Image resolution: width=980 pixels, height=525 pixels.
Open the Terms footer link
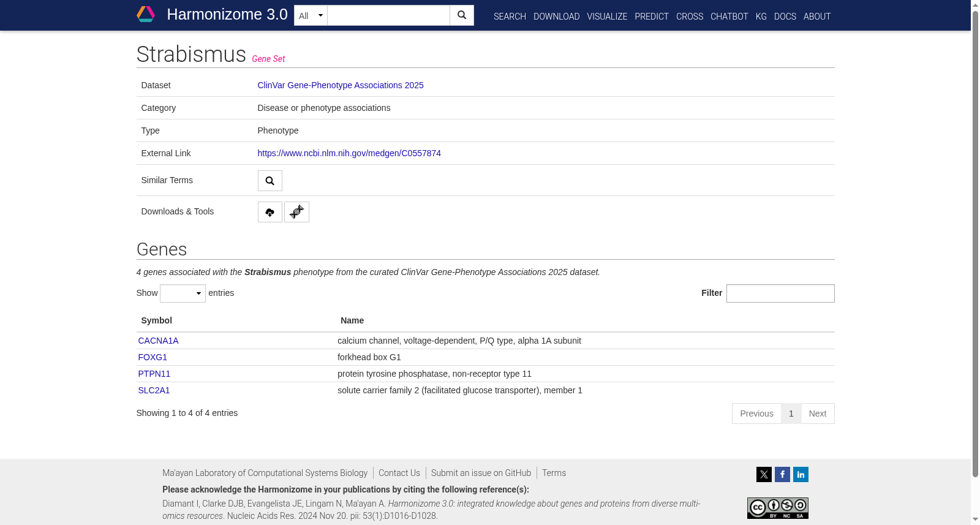click(x=554, y=473)
